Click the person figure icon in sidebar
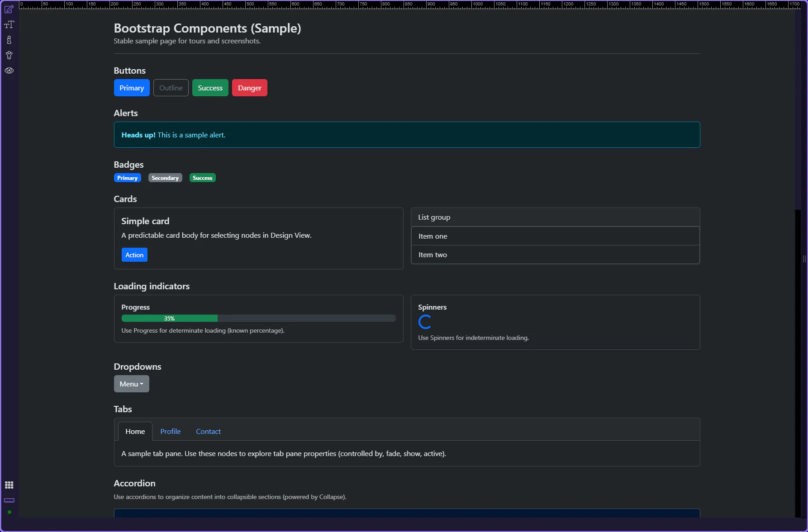Viewport: 808px width, 532px height. point(9,55)
